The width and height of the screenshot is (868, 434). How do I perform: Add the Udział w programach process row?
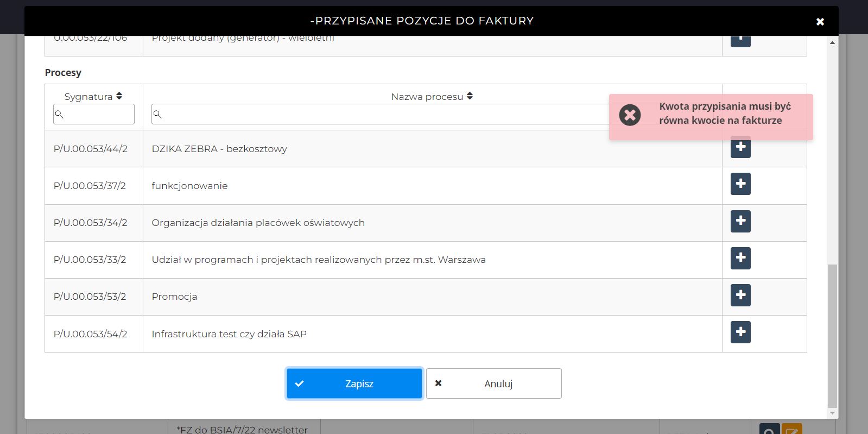[x=740, y=258]
